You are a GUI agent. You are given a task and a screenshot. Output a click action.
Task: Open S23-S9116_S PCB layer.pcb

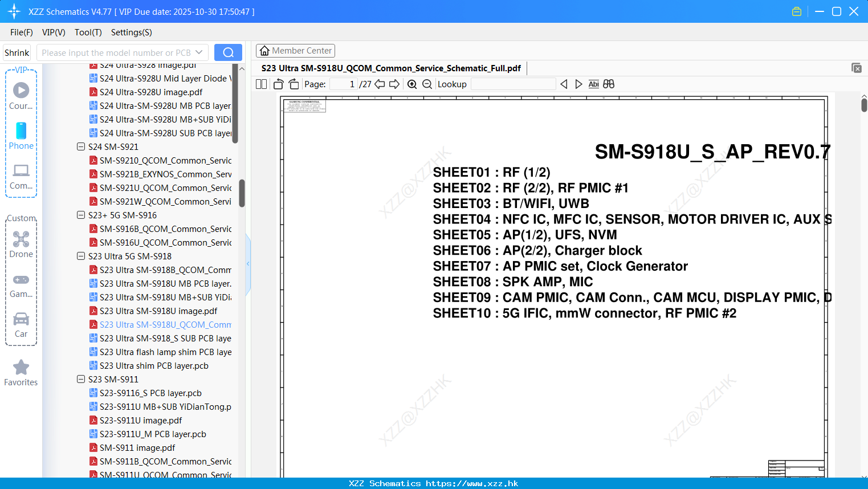pyautogui.click(x=145, y=393)
